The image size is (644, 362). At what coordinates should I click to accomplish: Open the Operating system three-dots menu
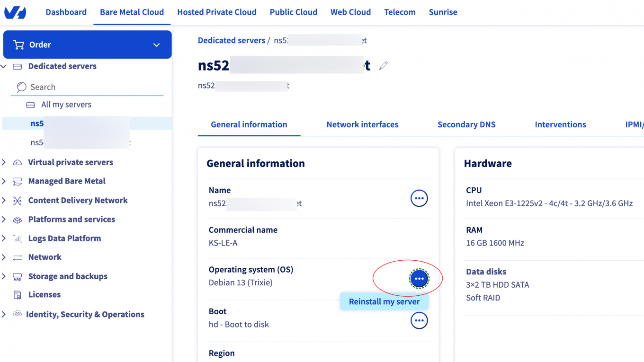[x=419, y=279]
